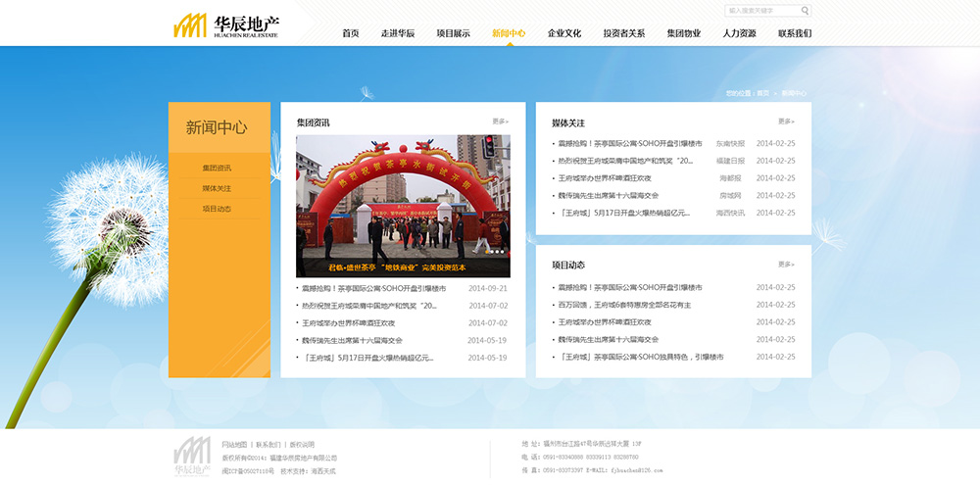Navigate to 人力资源 in the top menu
The height and width of the screenshot is (485, 980).
pyautogui.click(x=739, y=33)
